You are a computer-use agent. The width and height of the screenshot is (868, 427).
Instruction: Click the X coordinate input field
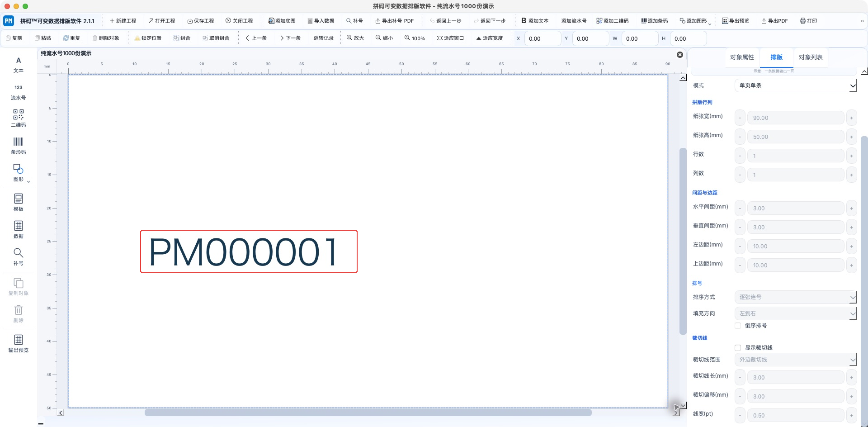click(x=543, y=39)
